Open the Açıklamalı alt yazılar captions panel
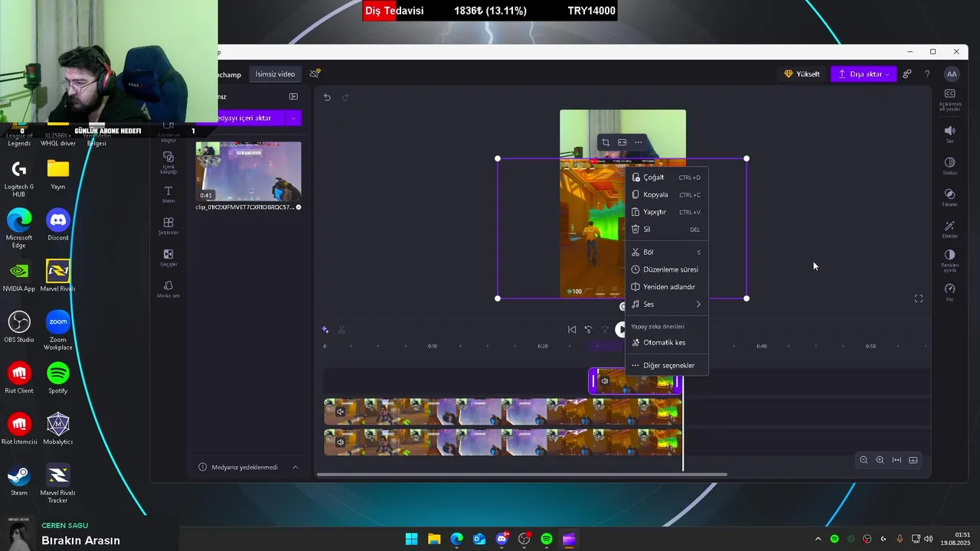980x551 pixels. [x=949, y=99]
